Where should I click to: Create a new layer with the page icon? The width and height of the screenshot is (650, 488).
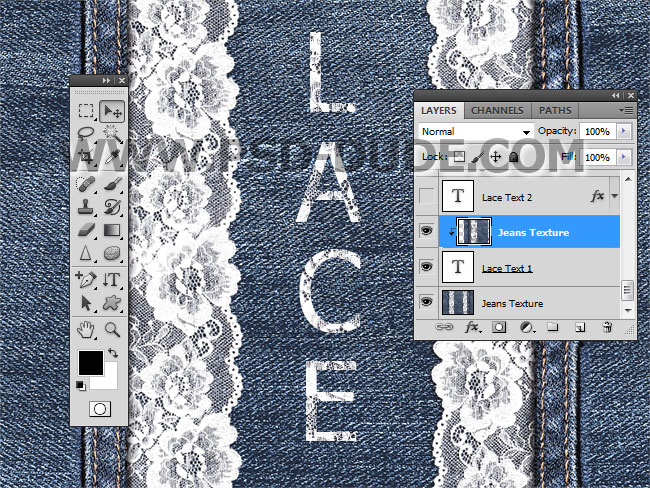coord(580,327)
